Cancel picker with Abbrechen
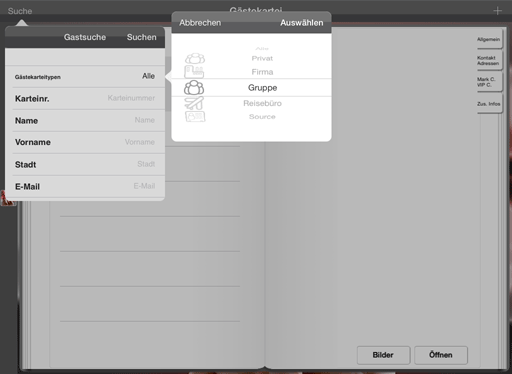This screenshot has width=512, height=374. click(200, 23)
